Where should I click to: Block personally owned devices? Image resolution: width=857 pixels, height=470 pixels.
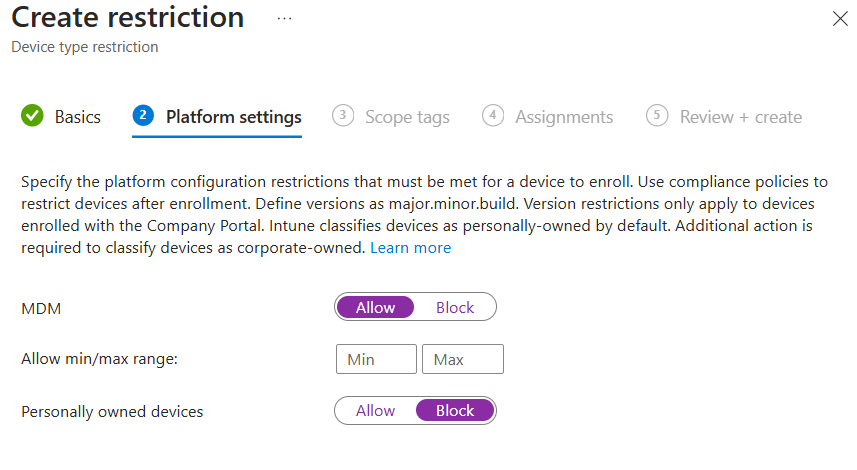455,410
